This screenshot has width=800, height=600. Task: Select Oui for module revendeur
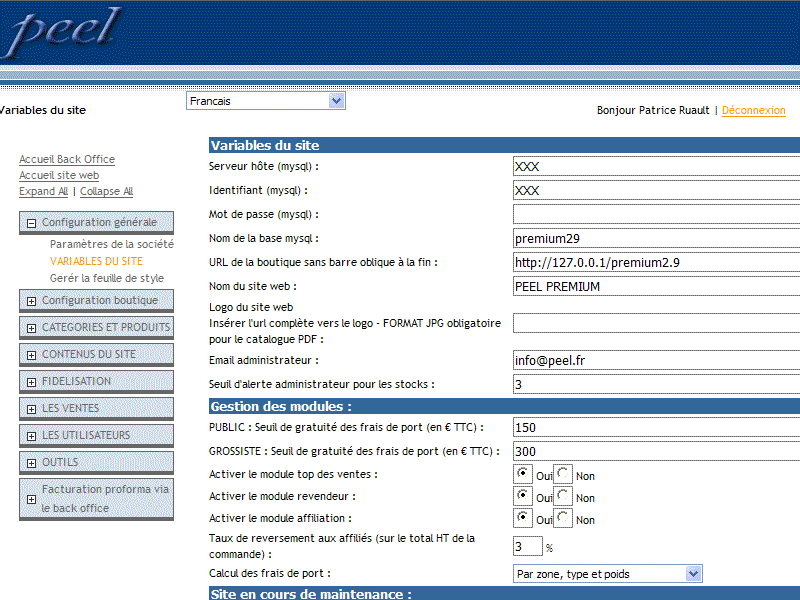pyautogui.click(x=522, y=496)
